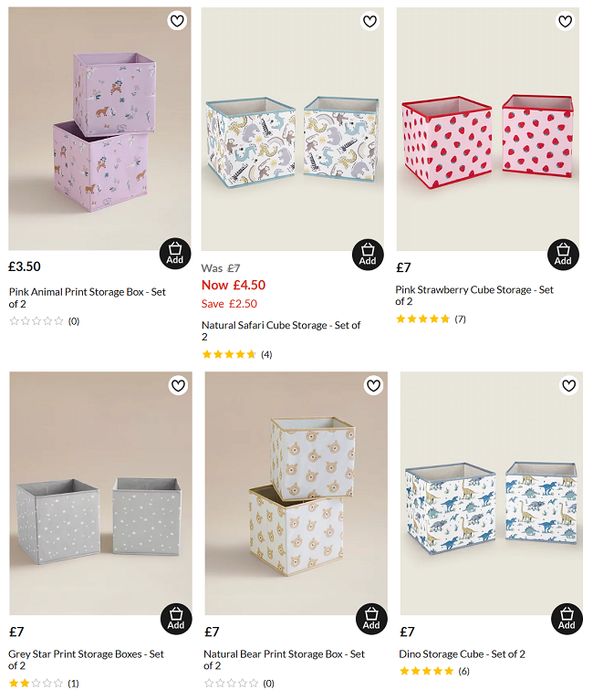Favourite the Pink Strawberry Cube Storage
This screenshot has width=593, height=700.
[565, 21]
